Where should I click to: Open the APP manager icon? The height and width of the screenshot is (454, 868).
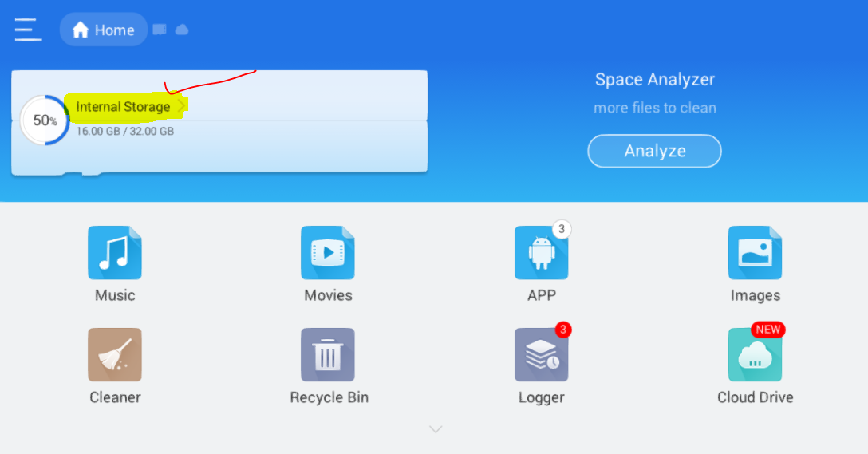(542, 252)
